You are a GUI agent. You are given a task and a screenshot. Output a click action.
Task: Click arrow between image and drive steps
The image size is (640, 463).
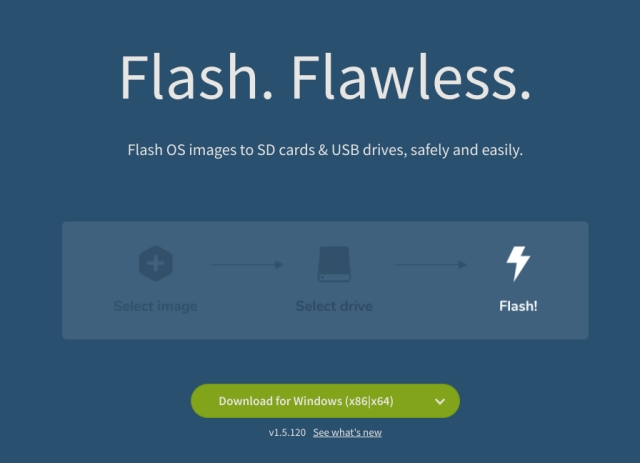(x=247, y=265)
